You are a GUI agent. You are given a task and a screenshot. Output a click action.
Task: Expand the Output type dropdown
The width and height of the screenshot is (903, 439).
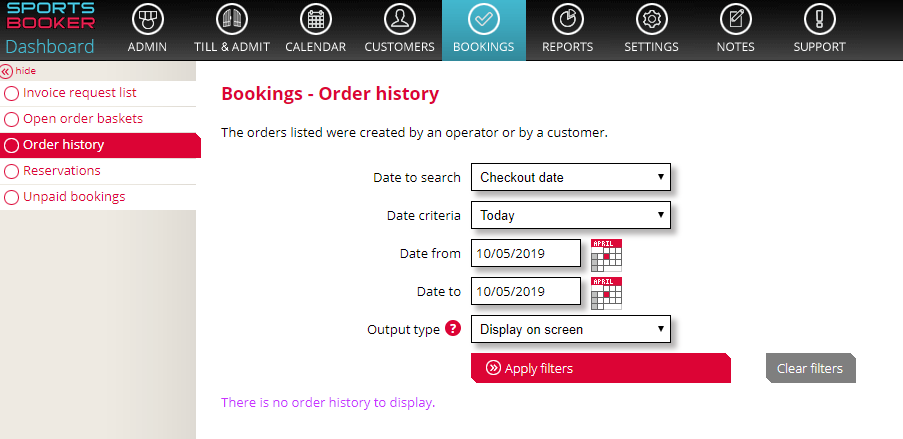click(x=571, y=329)
